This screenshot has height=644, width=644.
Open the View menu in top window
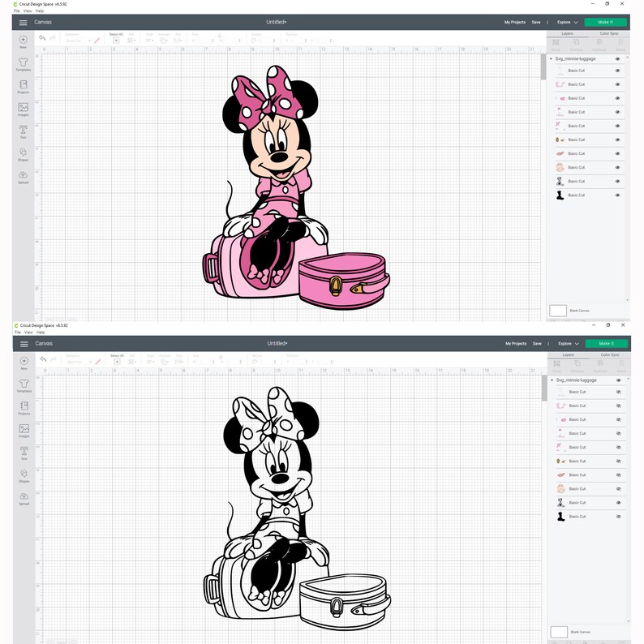click(28, 11)
